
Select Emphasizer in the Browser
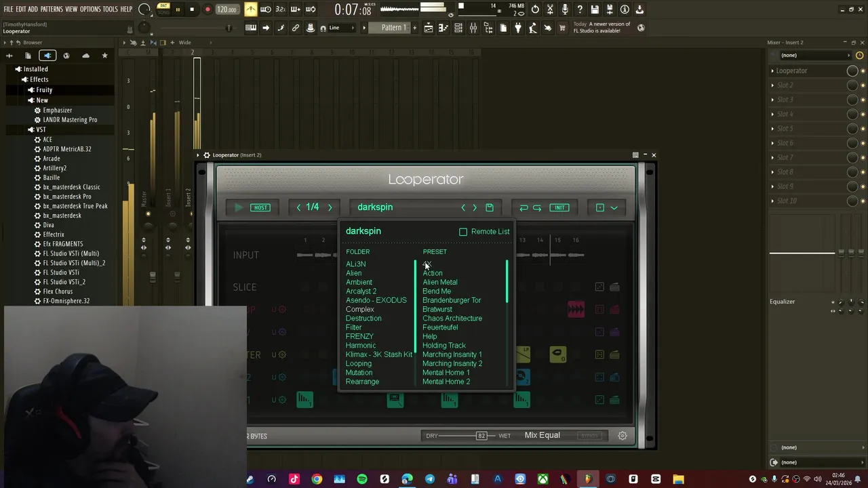57,110
